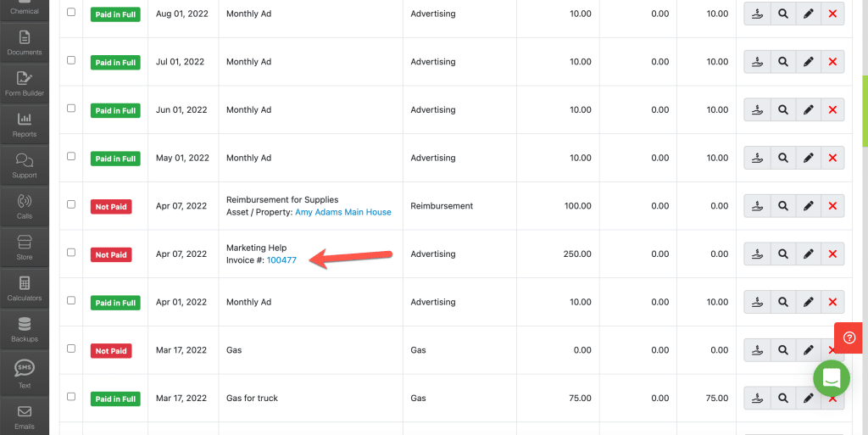Edit the Apr 01 Monthly Ad expense
This screenshot has width=868, height=435.
(808, 302)
